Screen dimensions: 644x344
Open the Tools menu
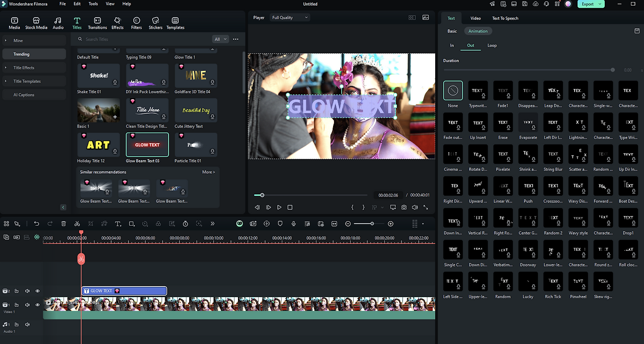[93, 4]
